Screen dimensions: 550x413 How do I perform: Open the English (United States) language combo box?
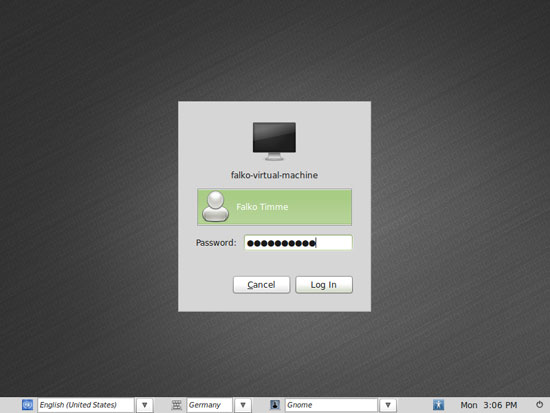pos(86,405)
